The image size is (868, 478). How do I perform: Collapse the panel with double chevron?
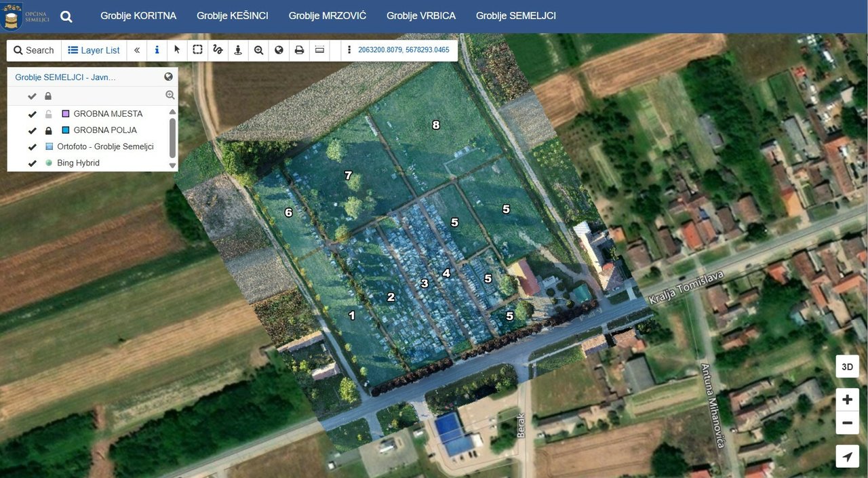[x=136, y=50]
